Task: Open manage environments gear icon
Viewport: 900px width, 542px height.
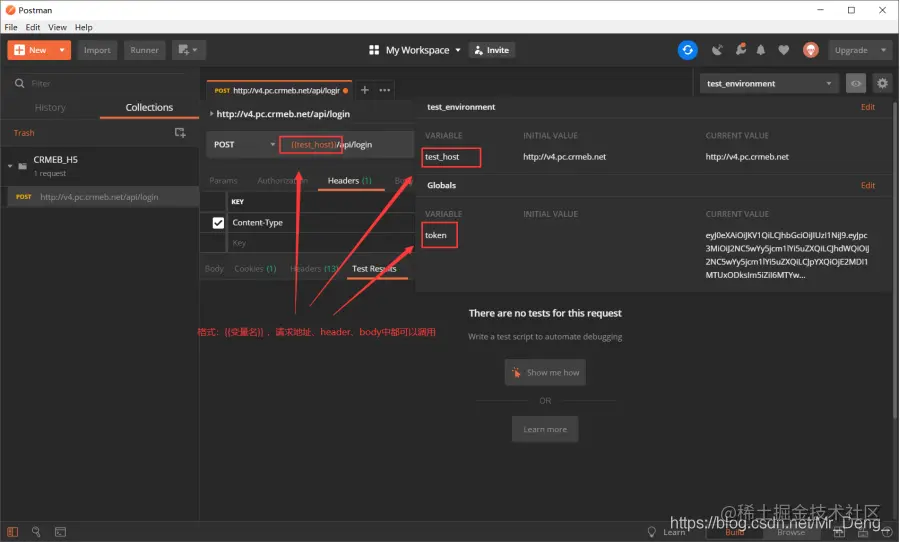Action: tap(882, 83)
